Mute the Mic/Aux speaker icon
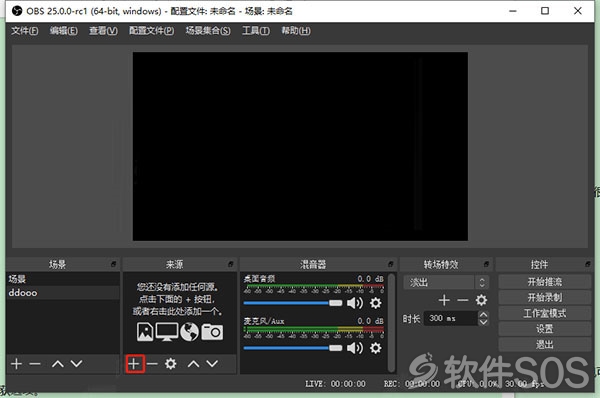Image resolution: width=600 pixels, height=398 pixels. click(x=355, y=348)
